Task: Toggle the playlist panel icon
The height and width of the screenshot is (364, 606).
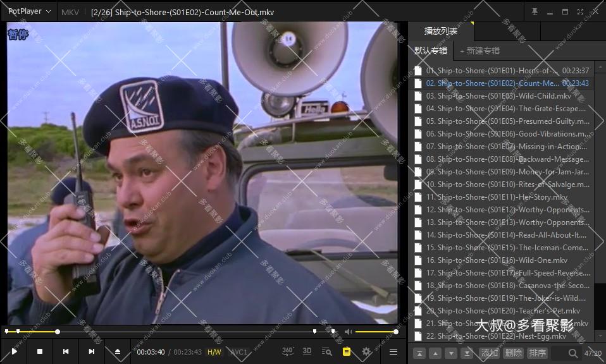Action: coord(347,351)
